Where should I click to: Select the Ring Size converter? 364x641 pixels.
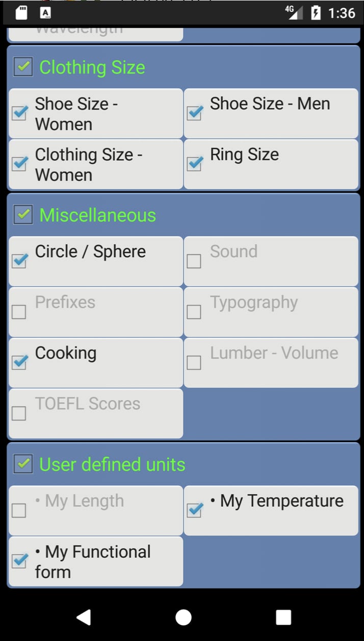pos(271,164)
